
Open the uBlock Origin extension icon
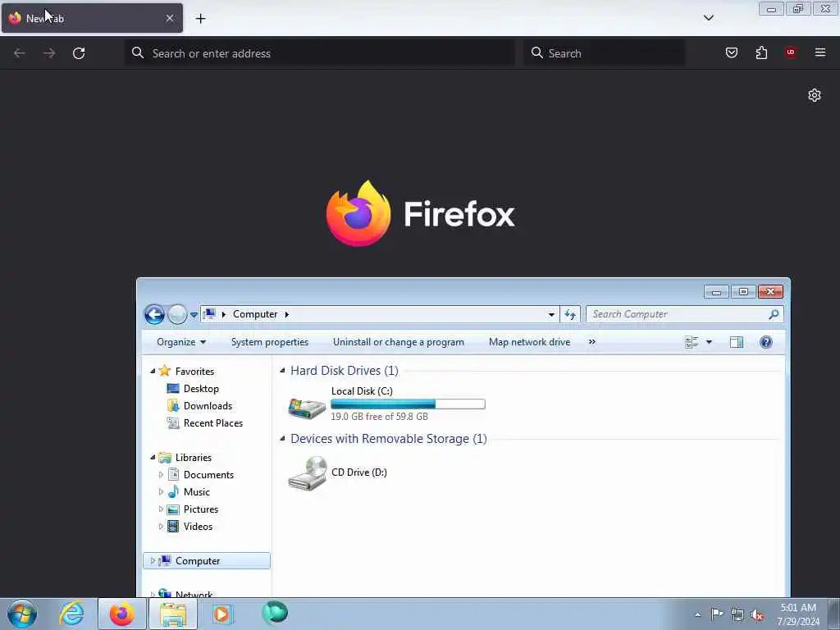click(791, 52)
